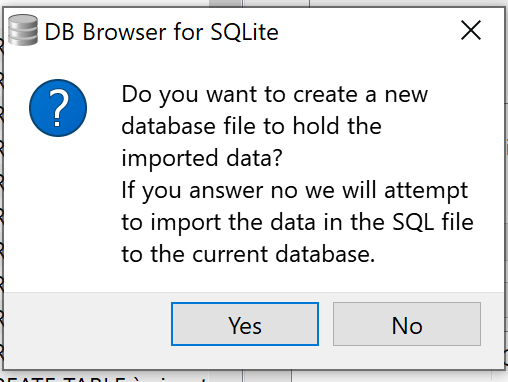Image resolution: width=508 pixels, height=382 pixels.
Task: Dismiss the dialog with the X icon
Action: pyautogui.click(x=471, y=30)
